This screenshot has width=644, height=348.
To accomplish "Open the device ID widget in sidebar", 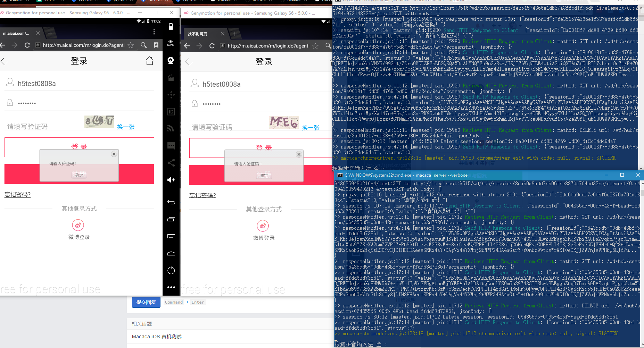I will coord(171,111).
